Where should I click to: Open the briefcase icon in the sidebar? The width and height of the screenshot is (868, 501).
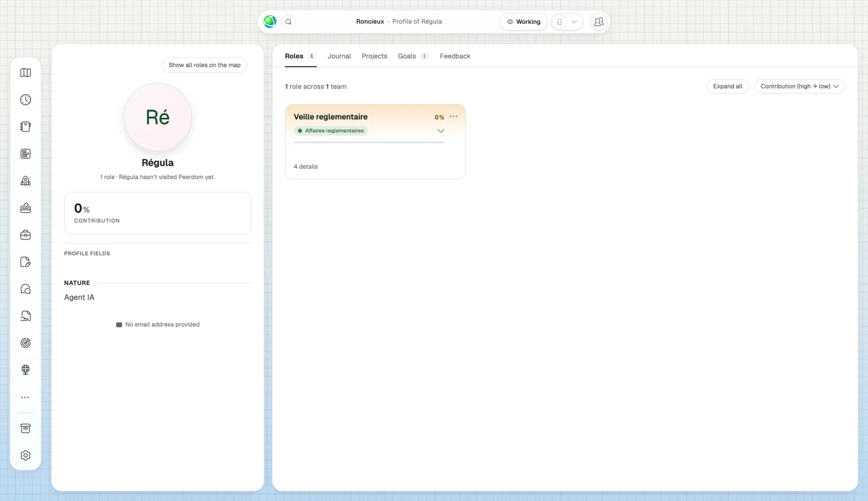coord(25,235)
